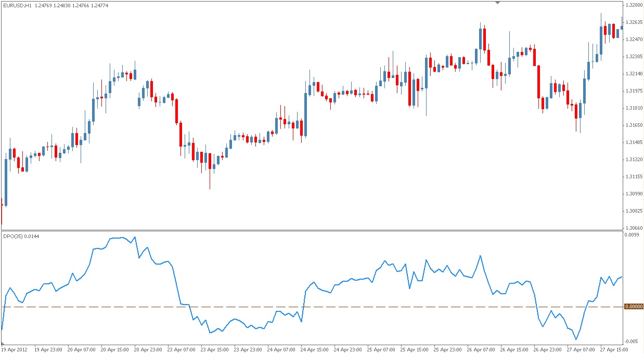Click the 1.30825 price scale label
644x354 pixels.
(635, 211)
